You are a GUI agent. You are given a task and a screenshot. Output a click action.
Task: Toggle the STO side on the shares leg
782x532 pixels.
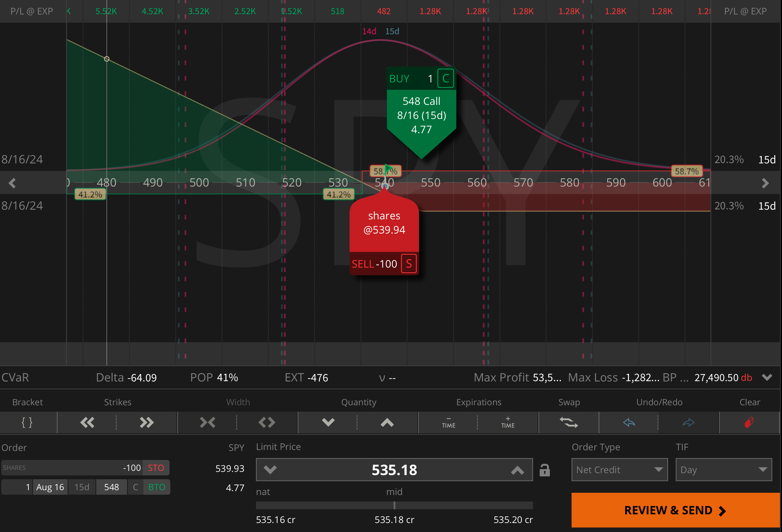pos(156,467)
